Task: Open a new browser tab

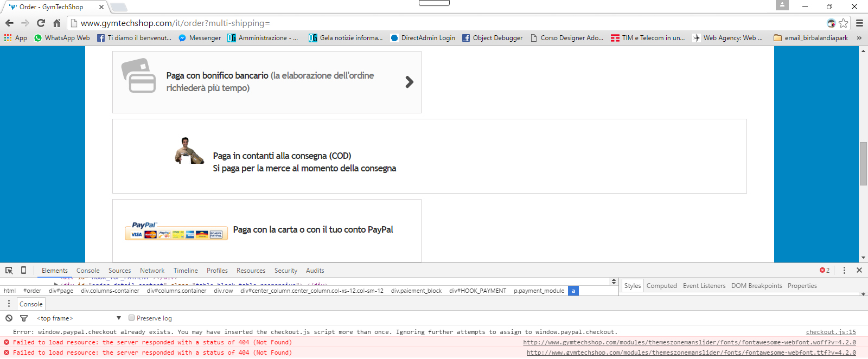Action: 118,7
